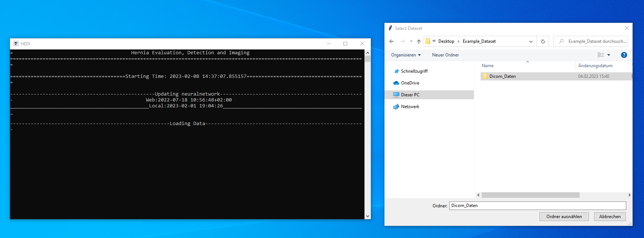Click 'Loading Data' console line

tap(186, 124)
